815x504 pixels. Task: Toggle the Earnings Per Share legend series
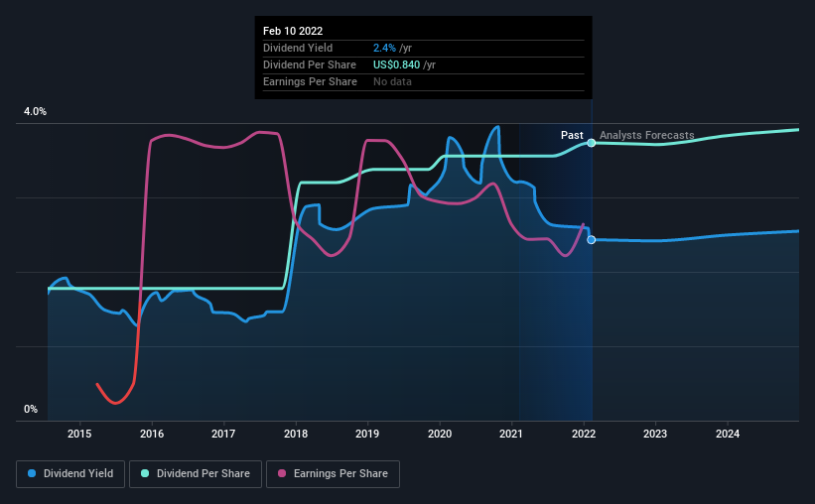coord(336,474)
